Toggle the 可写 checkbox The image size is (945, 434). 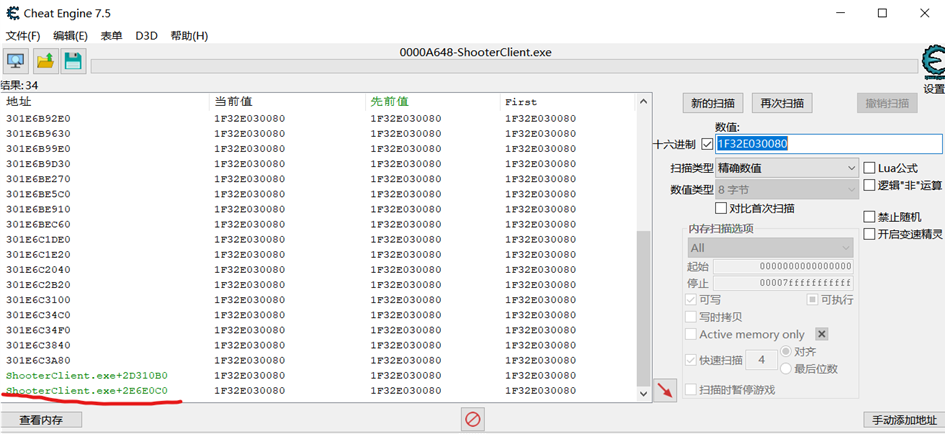pos(691,300)
